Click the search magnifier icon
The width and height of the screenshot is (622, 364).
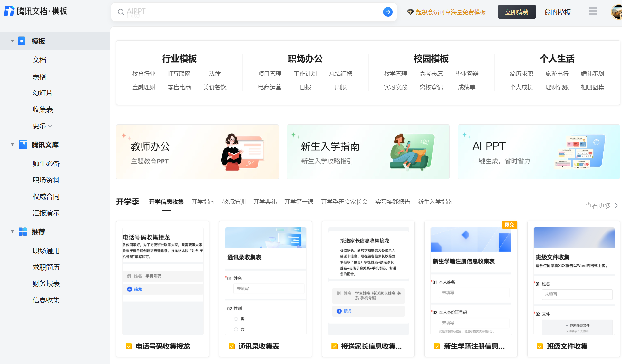(121, 12)
